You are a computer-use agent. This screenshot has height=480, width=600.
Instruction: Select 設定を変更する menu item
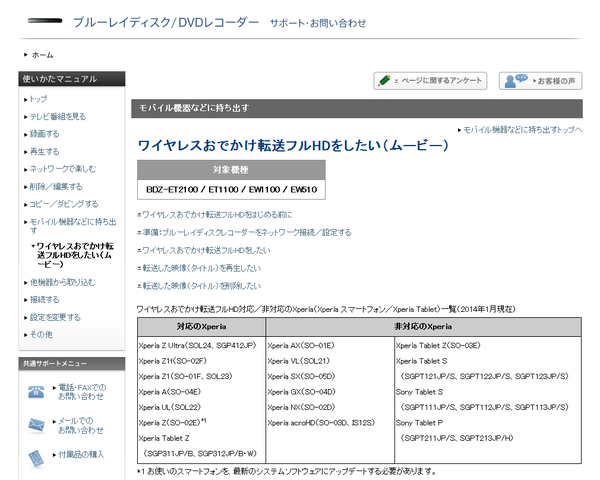coord(55,317)
